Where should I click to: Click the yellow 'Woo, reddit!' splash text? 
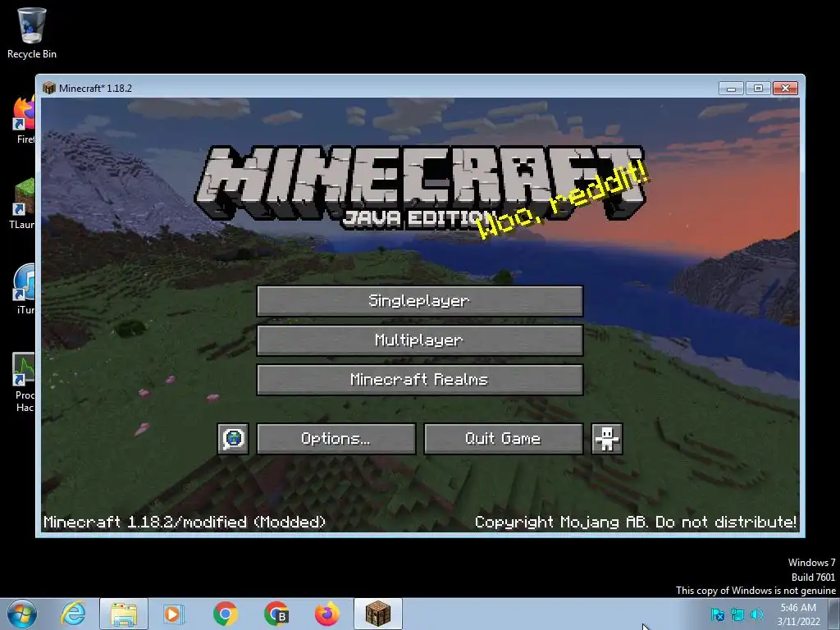(563, 199)
